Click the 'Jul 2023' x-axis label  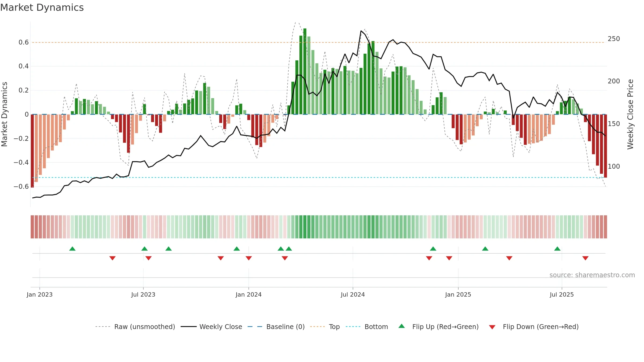pyautogui.click(x=143, y=294)
